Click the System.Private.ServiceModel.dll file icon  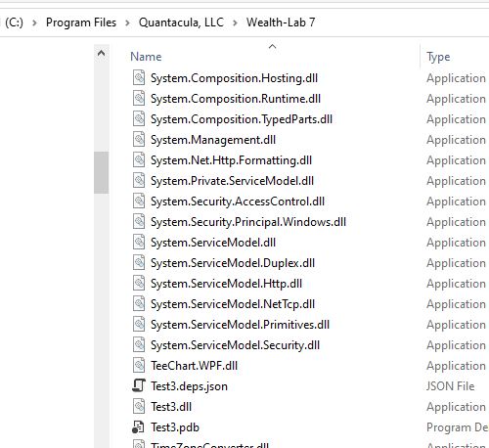pos(139,181)
